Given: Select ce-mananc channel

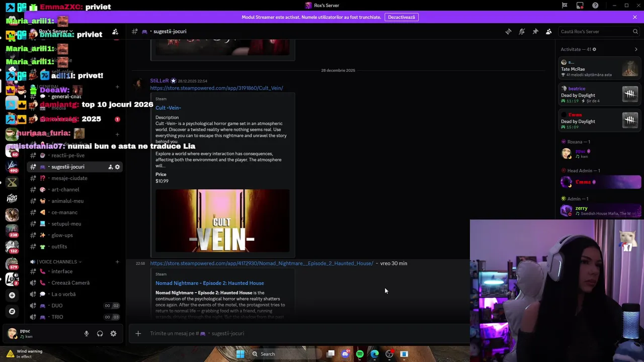Looking at the screenshot, I should (x=74, y=213).
